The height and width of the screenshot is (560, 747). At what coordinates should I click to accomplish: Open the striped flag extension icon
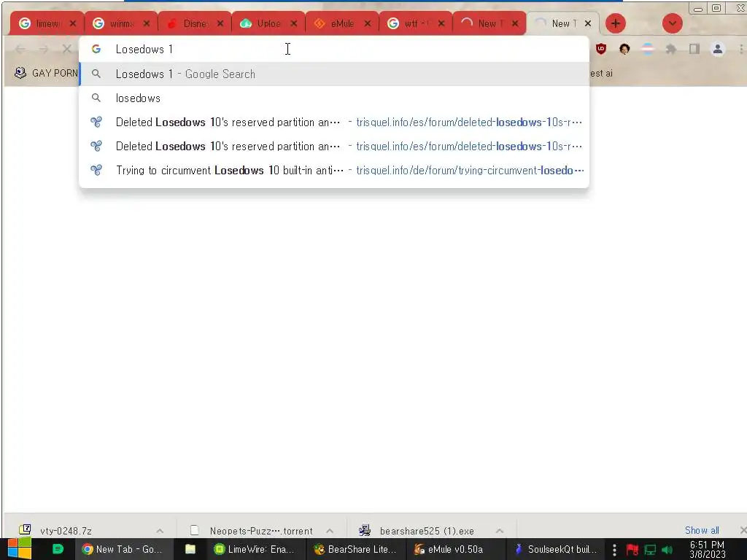point(648,49)
